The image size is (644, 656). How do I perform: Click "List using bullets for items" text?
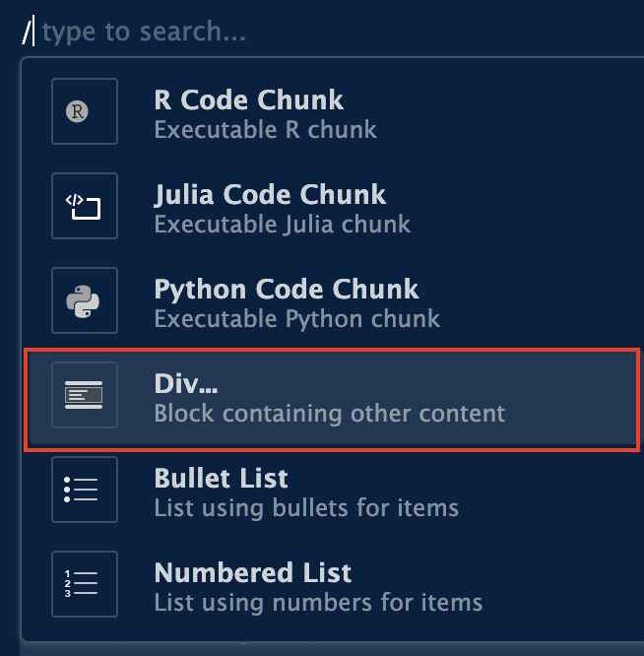(x=306, y=507)
